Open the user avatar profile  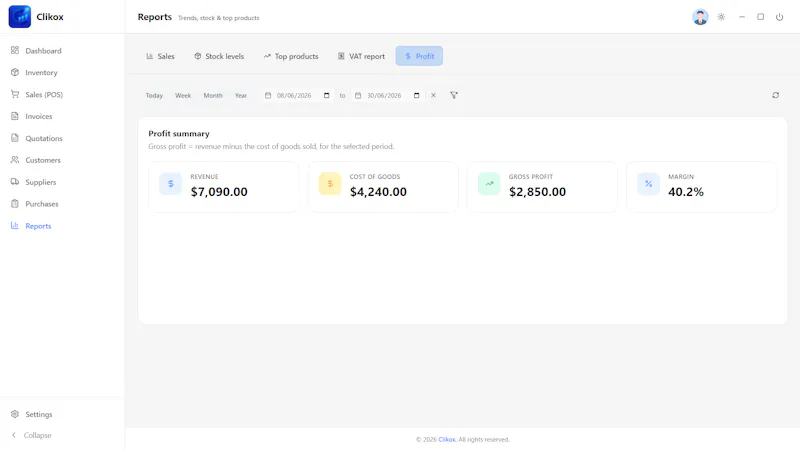coord(700,17)
